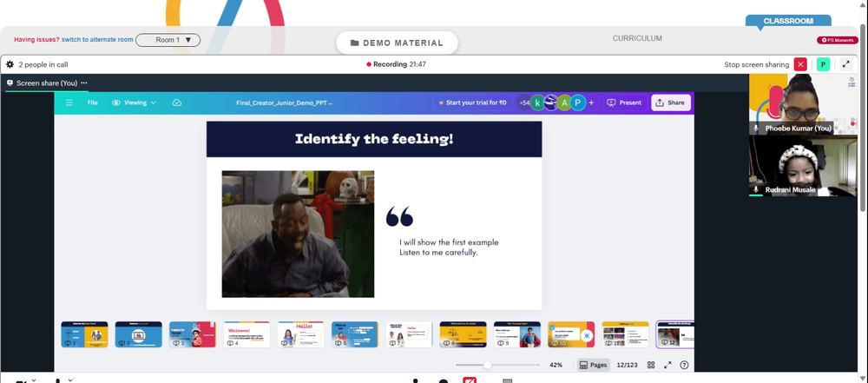Image resolution: width=868 pixels, height=383 pixels.
Task: Open the CURRICULUM tab
Action: [x=637, y=38]
